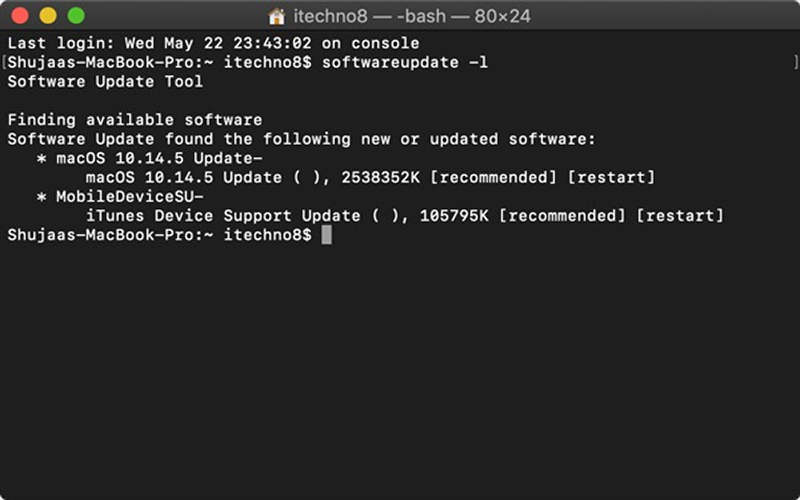800x500 pixels.
Task: Click the last "Shujaas-MacBook-Pro:~ itechno8$" prompt
Action: [x=159, y=235]
